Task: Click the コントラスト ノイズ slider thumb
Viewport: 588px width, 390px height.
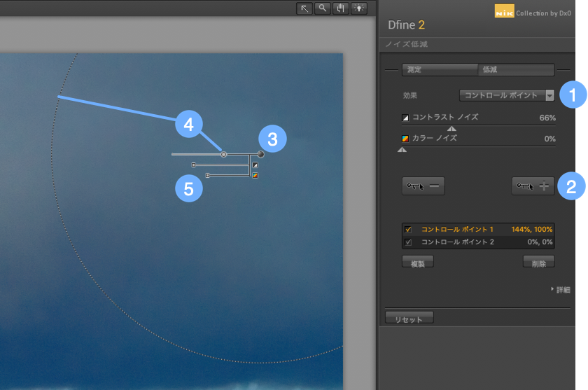Action: 451,129
